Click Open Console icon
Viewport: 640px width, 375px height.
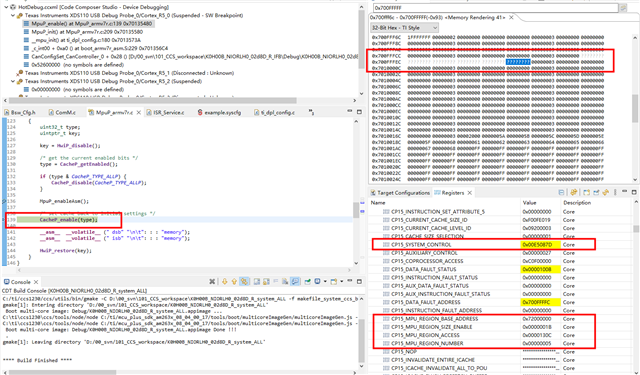click(334, 282)
